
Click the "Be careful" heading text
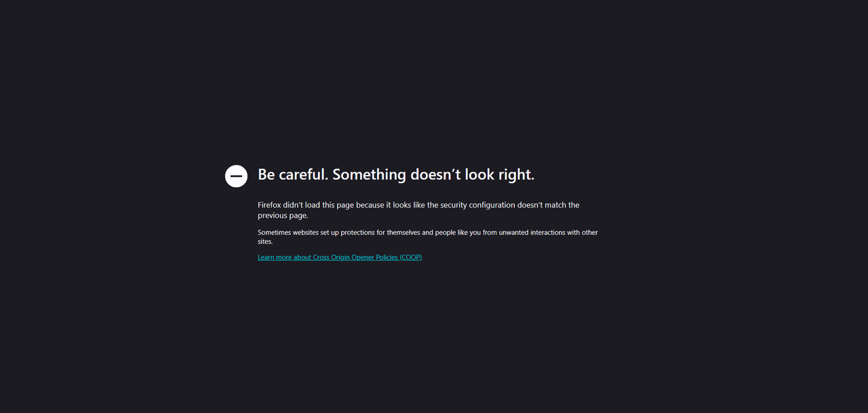click(x=293, y=174)
